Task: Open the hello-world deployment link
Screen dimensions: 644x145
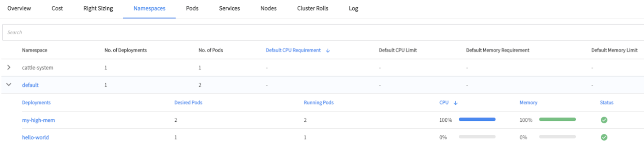Action: point(36,137)
